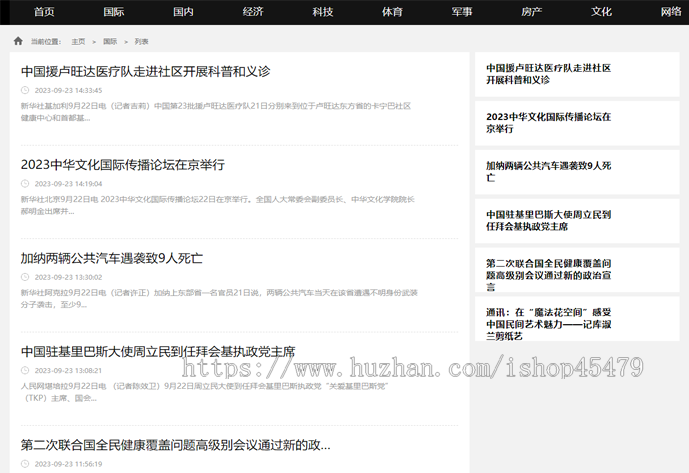Click clock icon beside 2023-09-23 13:08:21

click(x=25, y=371)
